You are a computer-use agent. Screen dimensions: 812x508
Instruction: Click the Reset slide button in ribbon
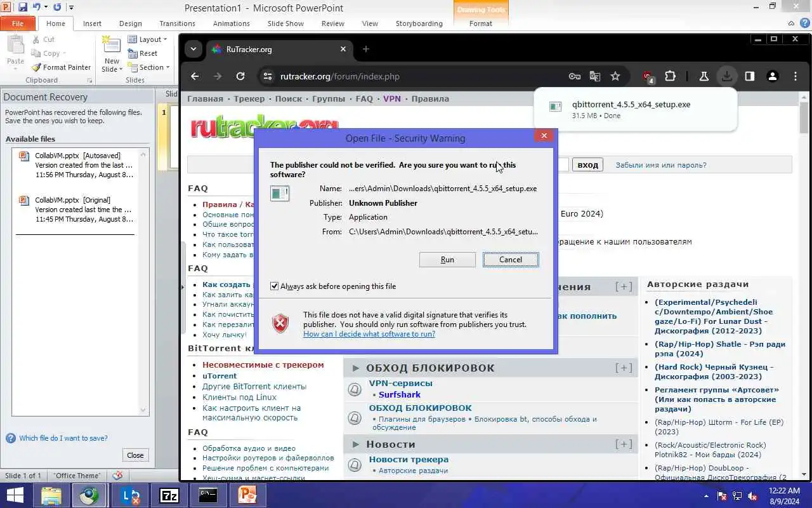(143, 53)
